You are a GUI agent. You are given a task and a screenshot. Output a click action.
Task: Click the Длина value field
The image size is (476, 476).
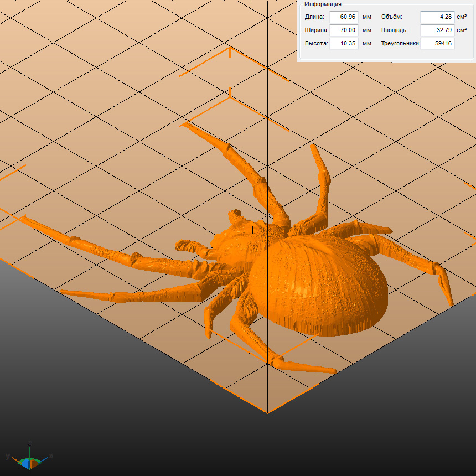point(344,17)
